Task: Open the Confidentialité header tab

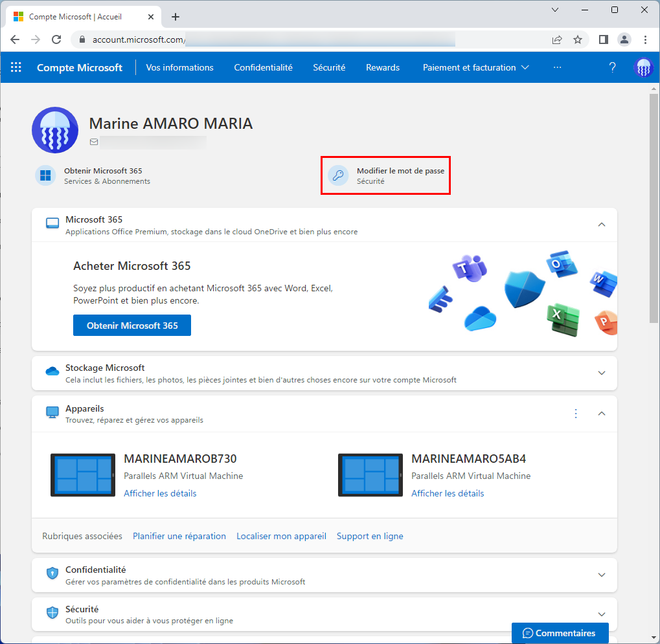Action: pyautogui.click(x=263, y=67)
